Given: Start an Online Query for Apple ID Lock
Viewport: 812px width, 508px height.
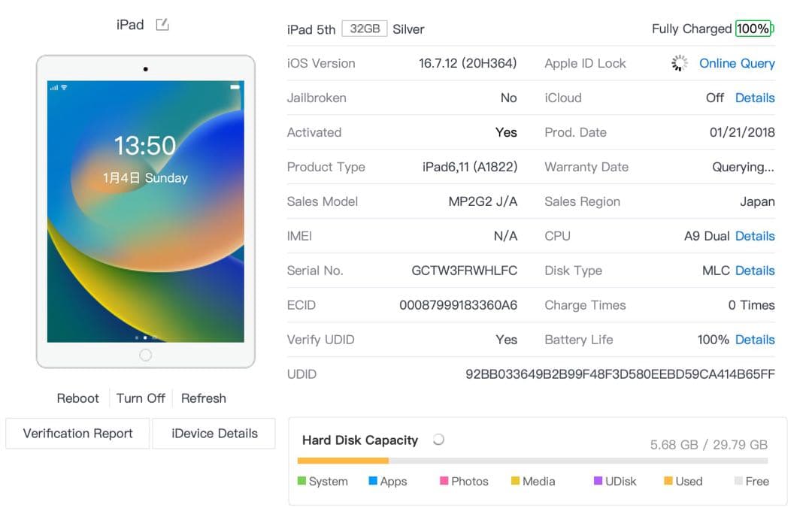Looking at the screenshot, I should click(737, 63).
